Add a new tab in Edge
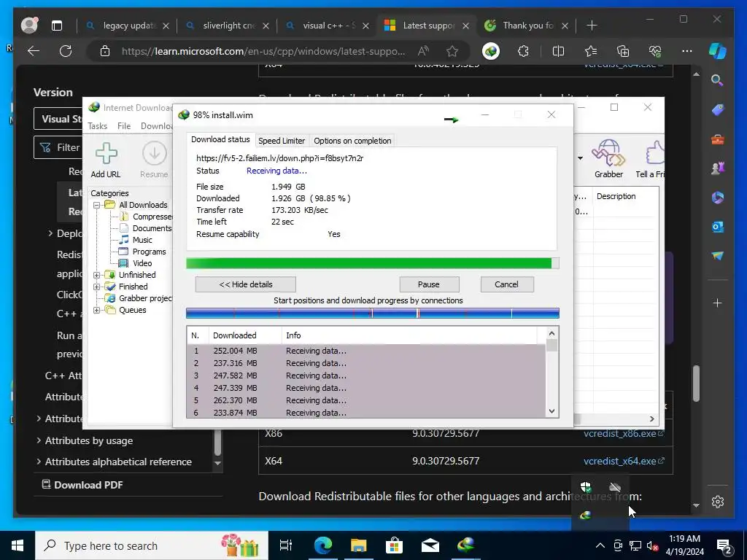The image size is (747, 560). pyautogui.click(x=592, y=26)
